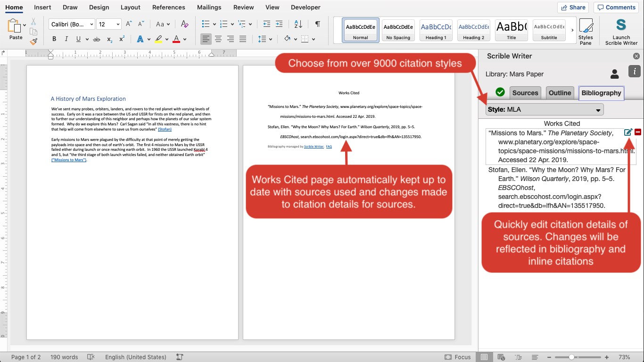Enable Focus mode in status bar

pyautogui.click(x=457, y=357)
